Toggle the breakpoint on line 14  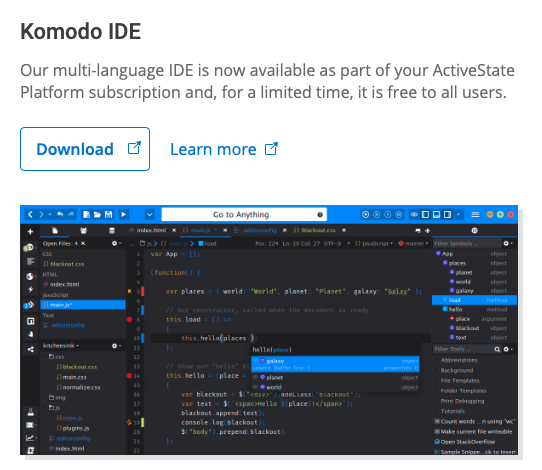pyautogui.click(x=130, y=376)
